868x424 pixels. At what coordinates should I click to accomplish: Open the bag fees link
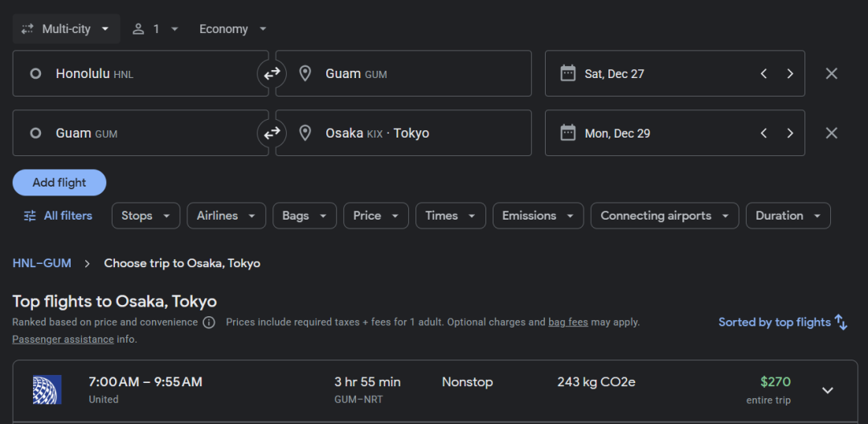[x=567, y=322]
